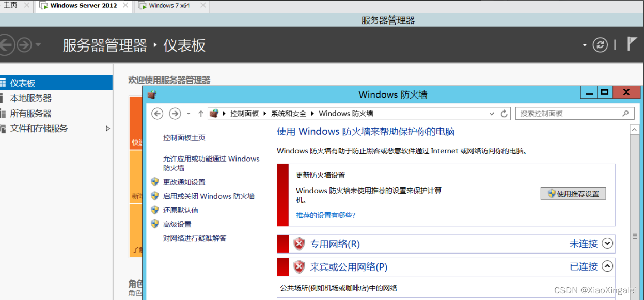Open Server Manager notifications flag
This screenshot has height=300, width=644.
coord(632,44)
